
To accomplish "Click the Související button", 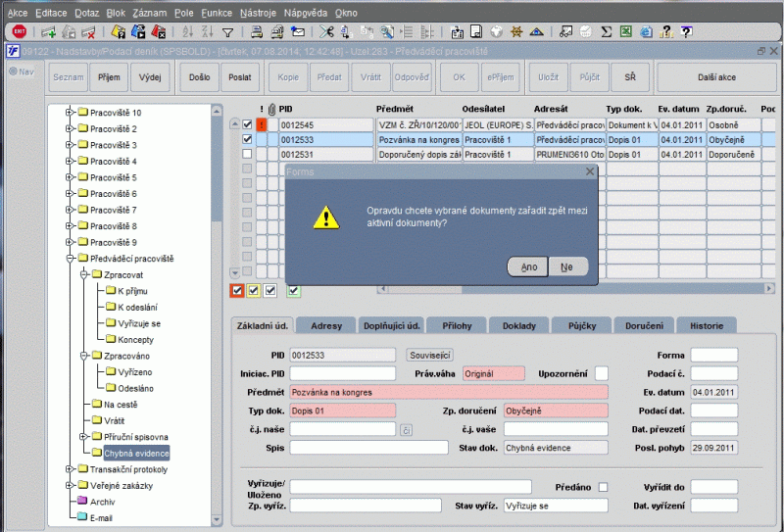I will coord(430,355).
